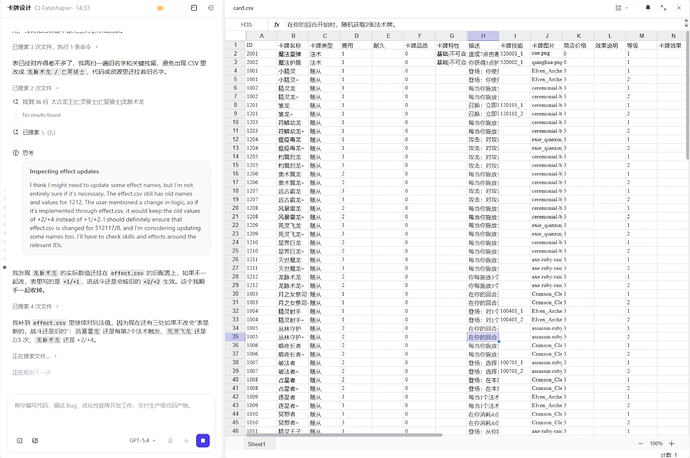Select column H header
Viewport: 690px width, 458px height.
[483, 36]
